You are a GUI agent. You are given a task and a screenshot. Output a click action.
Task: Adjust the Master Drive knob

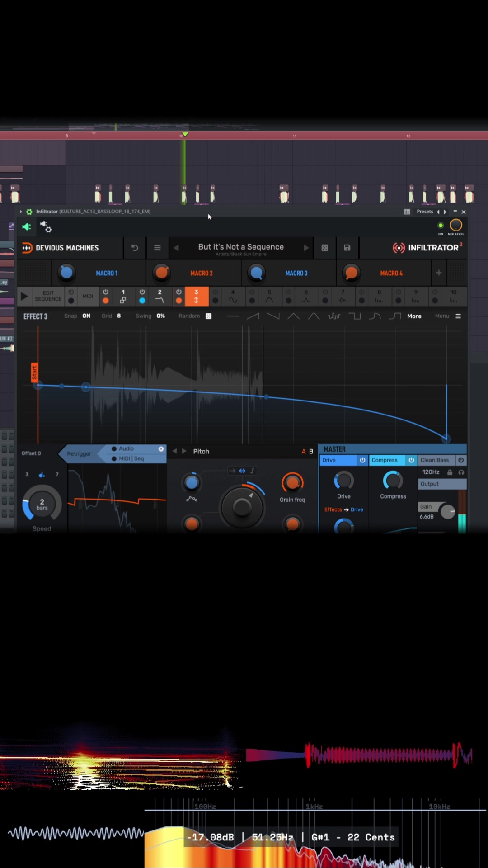point(344,481)
